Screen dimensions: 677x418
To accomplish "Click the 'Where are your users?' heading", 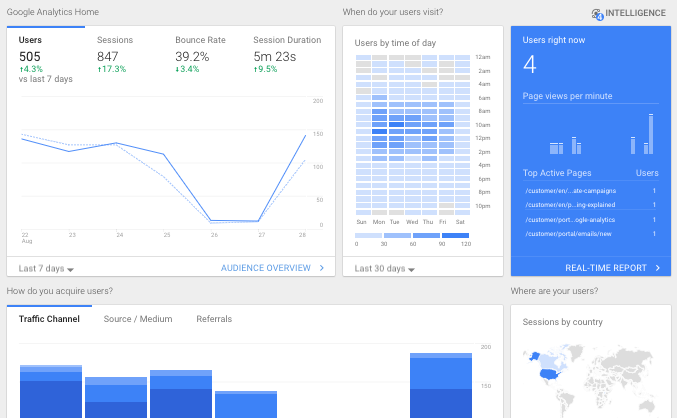I will click(554, 291).
